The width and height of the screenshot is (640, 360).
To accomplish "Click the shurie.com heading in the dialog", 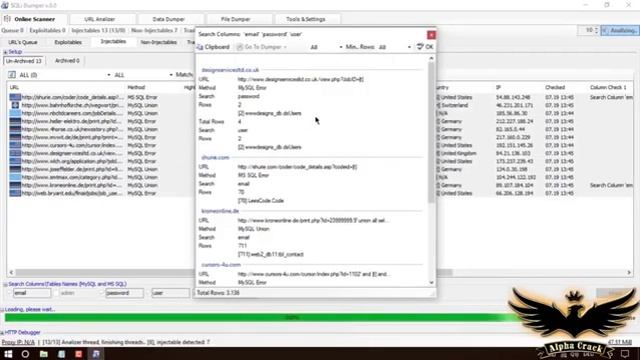I will click(215, 158).
